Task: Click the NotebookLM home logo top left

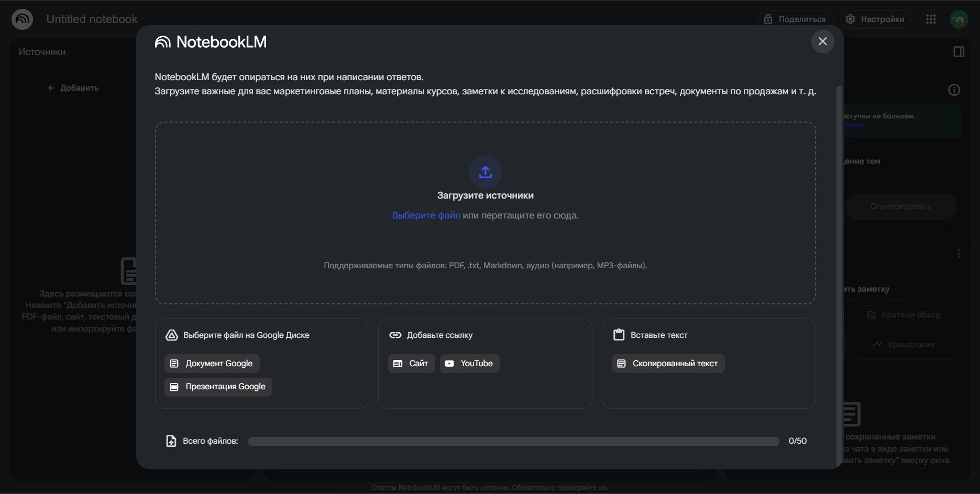Action: tap(22, 19)
